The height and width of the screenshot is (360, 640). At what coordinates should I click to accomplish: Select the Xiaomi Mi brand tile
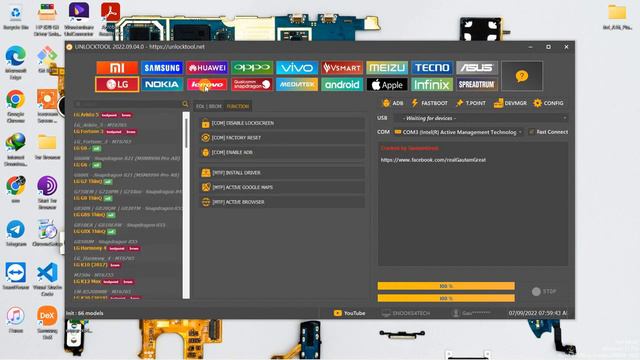point(117,68)
